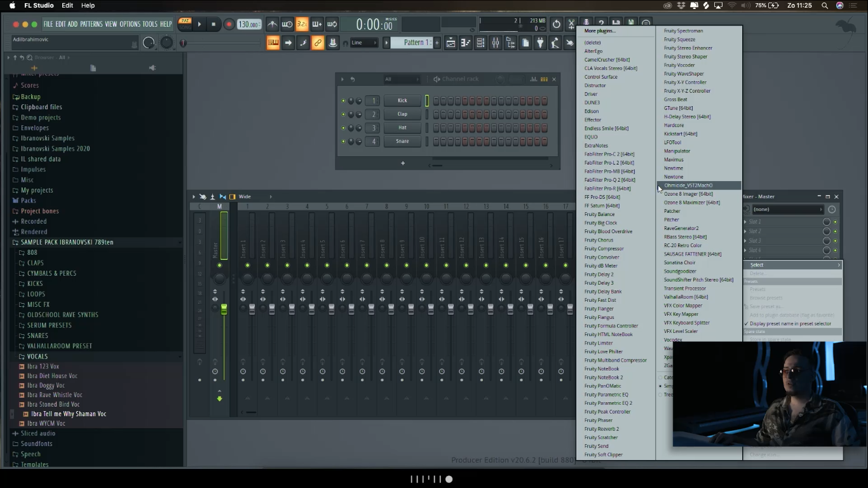
Task: Click the plug-shaped plugin picker icon
Action: [540, 43]
